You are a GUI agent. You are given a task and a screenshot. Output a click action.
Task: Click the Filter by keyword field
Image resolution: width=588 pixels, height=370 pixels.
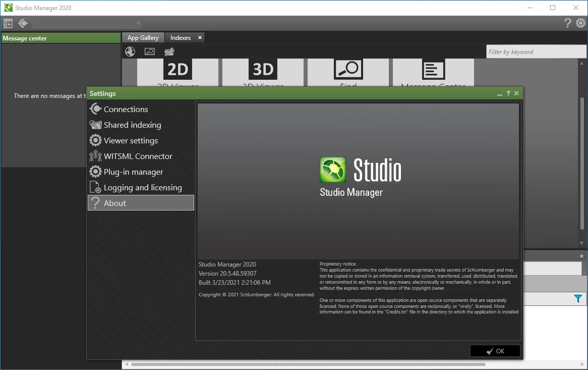(x=536, y=52)
